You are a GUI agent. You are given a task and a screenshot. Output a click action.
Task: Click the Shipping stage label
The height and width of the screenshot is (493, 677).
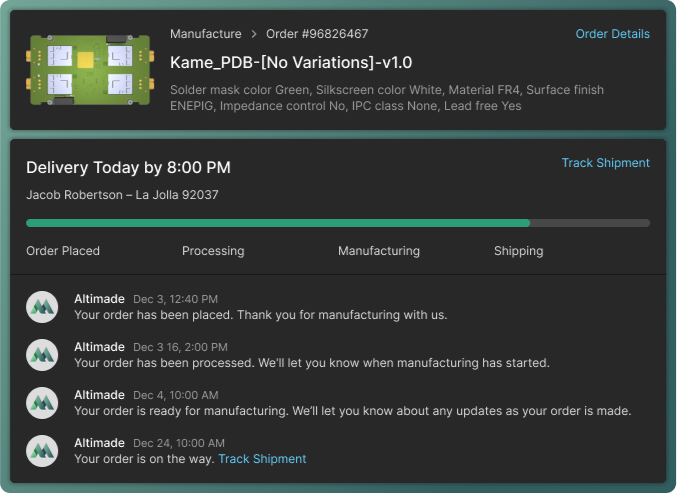(518, 251)
